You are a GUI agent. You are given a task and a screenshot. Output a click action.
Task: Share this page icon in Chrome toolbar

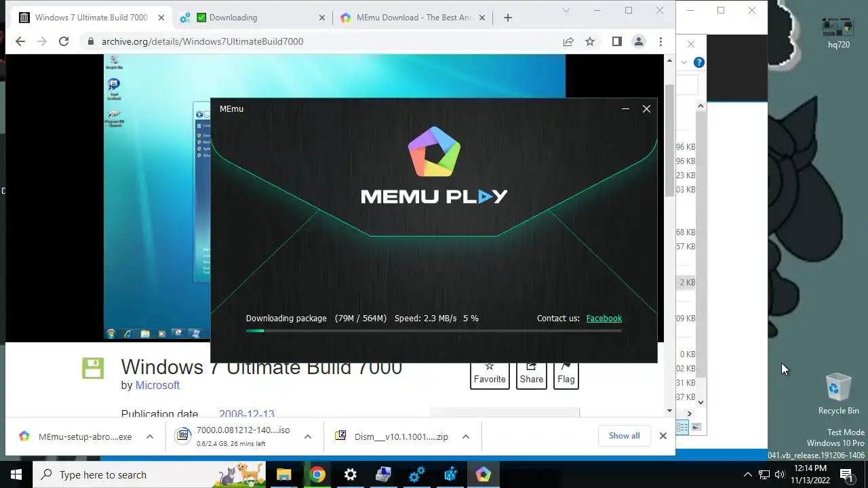click(568, 41)
